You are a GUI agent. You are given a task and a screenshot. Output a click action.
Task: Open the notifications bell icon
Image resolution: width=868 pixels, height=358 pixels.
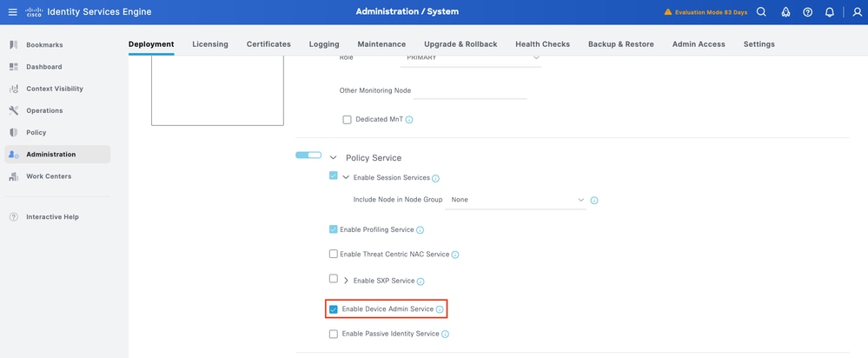point(830,12)
